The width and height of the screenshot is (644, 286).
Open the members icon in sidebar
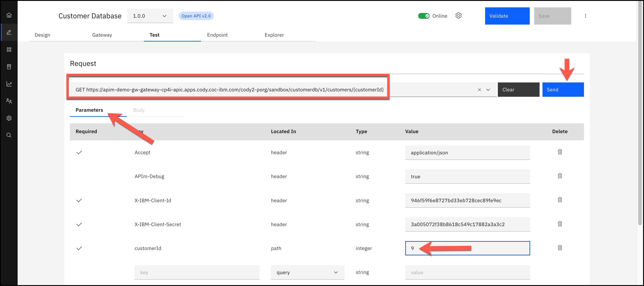click(9, 101)
